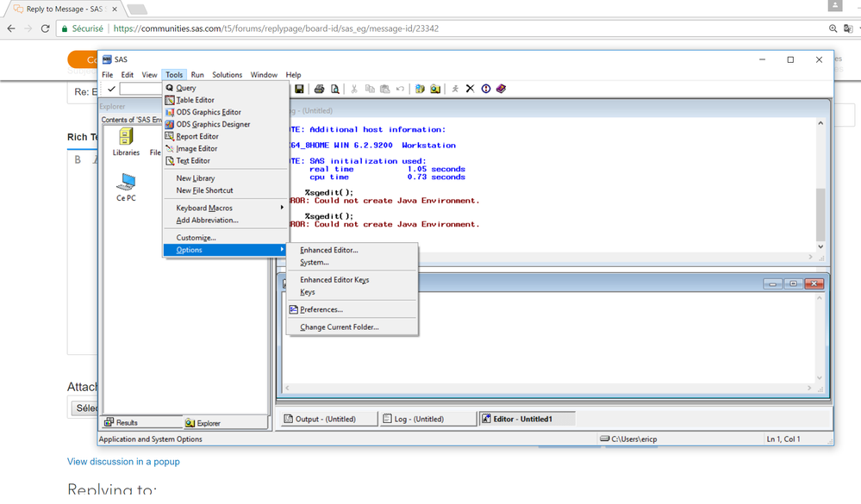Click the Save icon in the SAS toolbar
861x504 pixels.
pos(299,89)
